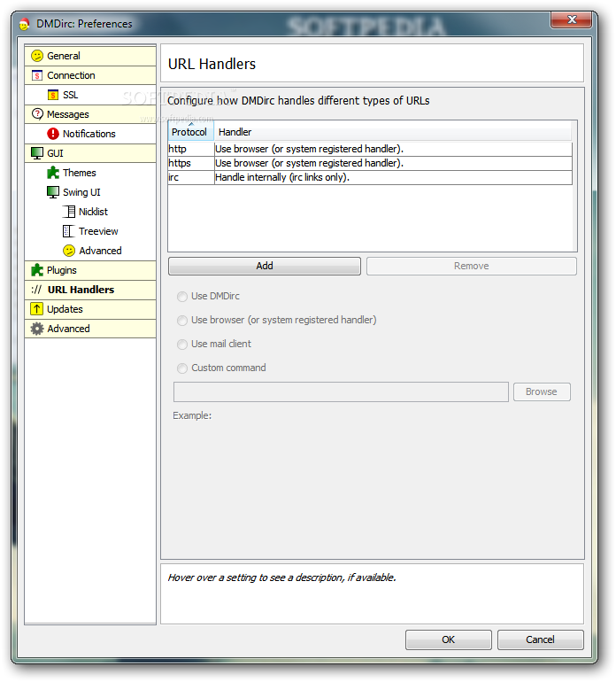Image resolution: width=616 pixels, height=682 pixels.
Task: Select the Use mail client option
Action: (x=182, y=345)
